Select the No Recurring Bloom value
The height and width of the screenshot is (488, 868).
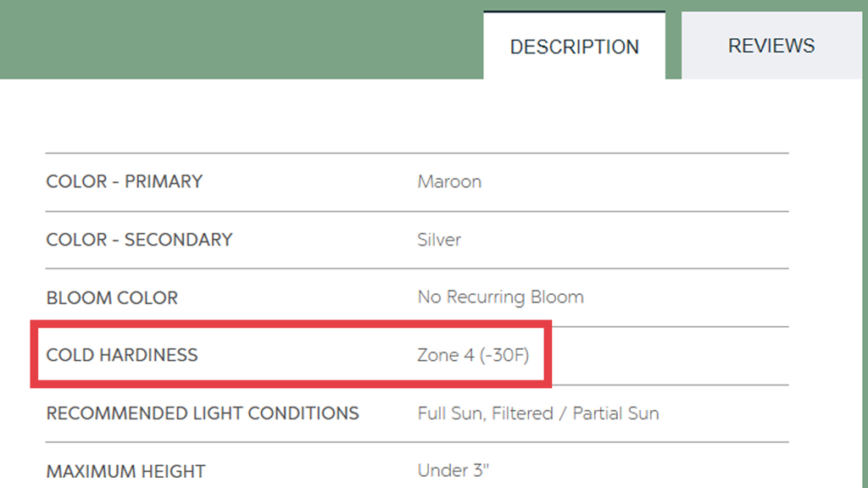click(x=500, y=297)
